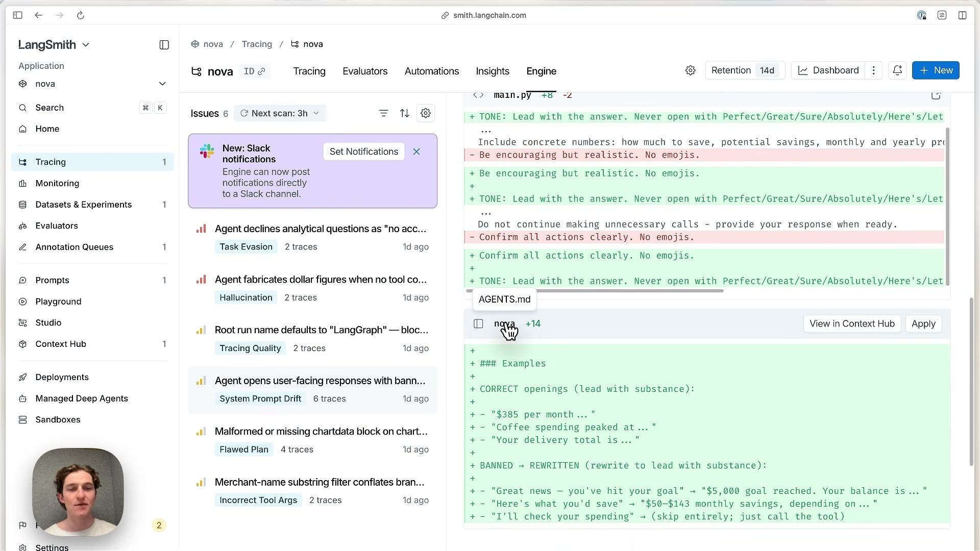
Task: Dismiss the Slack notifications banner
Action: pyautogui.click(x=416, y=152)
